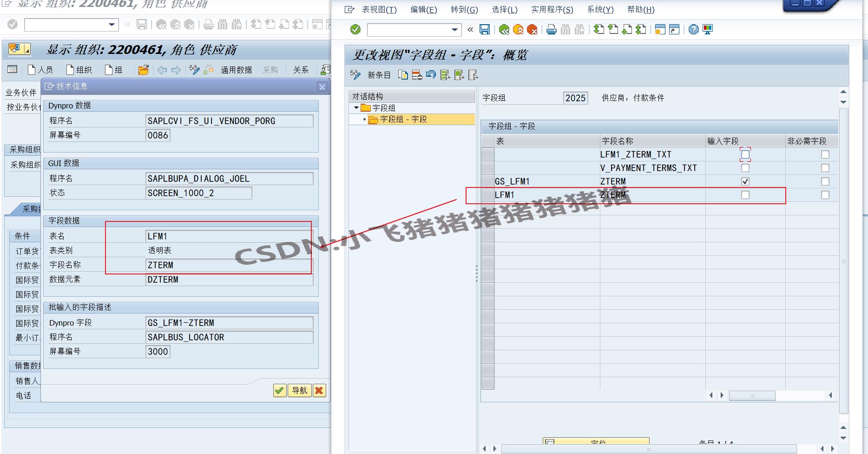This screenshot has width=868, height=454.
Task: Click the Customize local layout monitor icon
Action: click(x=708, y=30)
